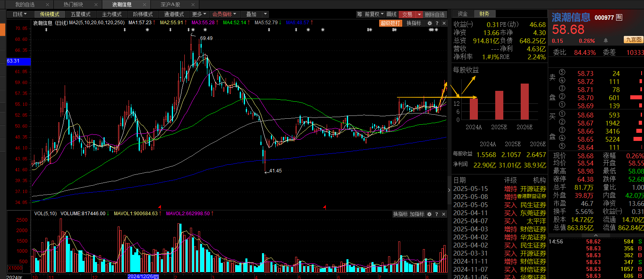Click the 2024/12/26 date marker on the timeline
The width and height of the screenshot is (644, 279).
coord(143,277)
